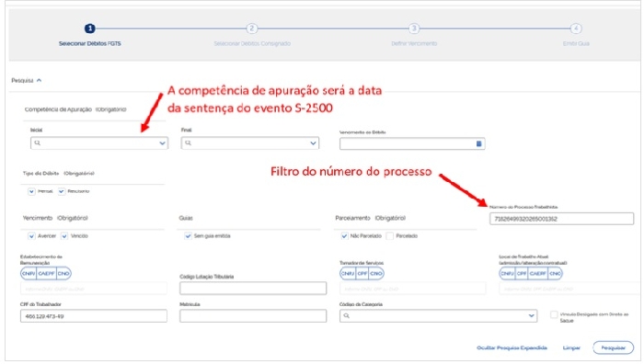The width and height of the screenshot is (644, 364).
Task: Enable the Parcelado checkbox
Action: (x=390, y=236)
